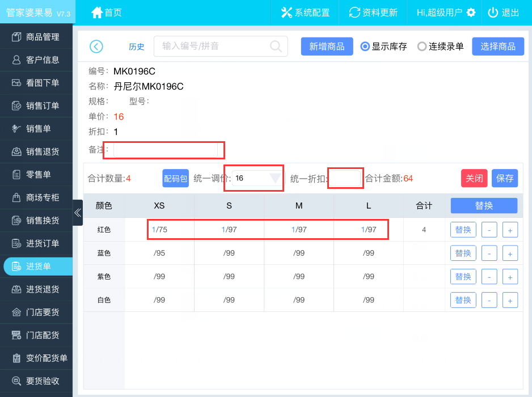Click the 变价配货单 sidebar icon
532x397 pixels.
[16, 358]
